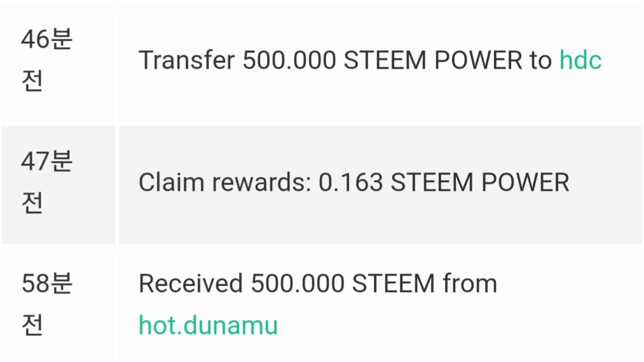Click the 46분 전 timestamp
Screen dimensions: 644x362
tap(47, 60)
